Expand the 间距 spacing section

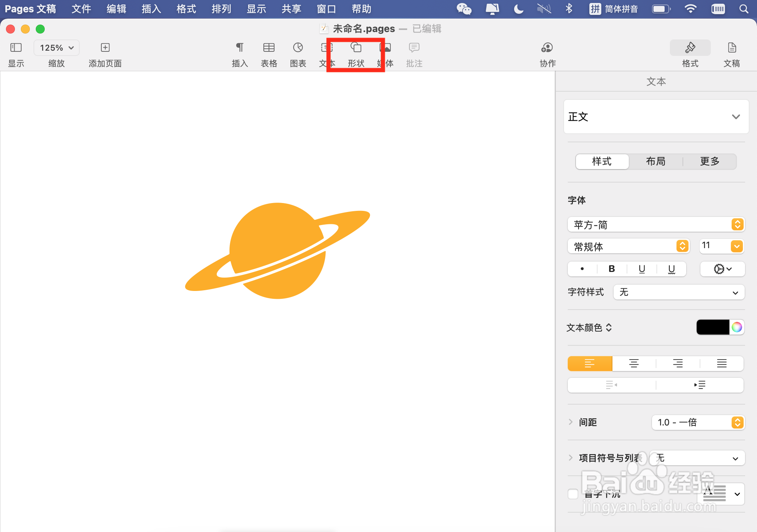570,422
